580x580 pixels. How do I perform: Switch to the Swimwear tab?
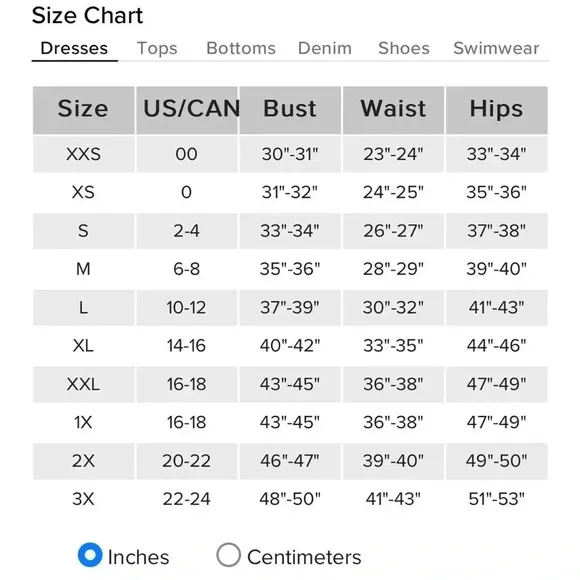[x=496, y=48]
